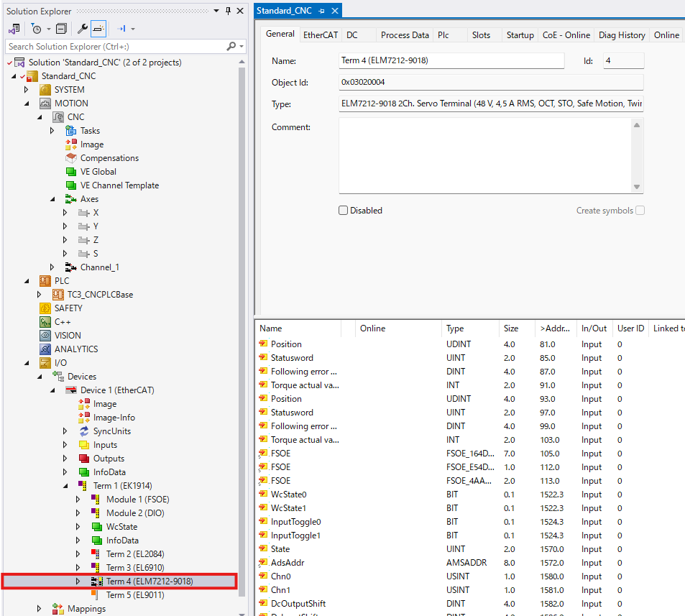Click the Online column header

398,328
